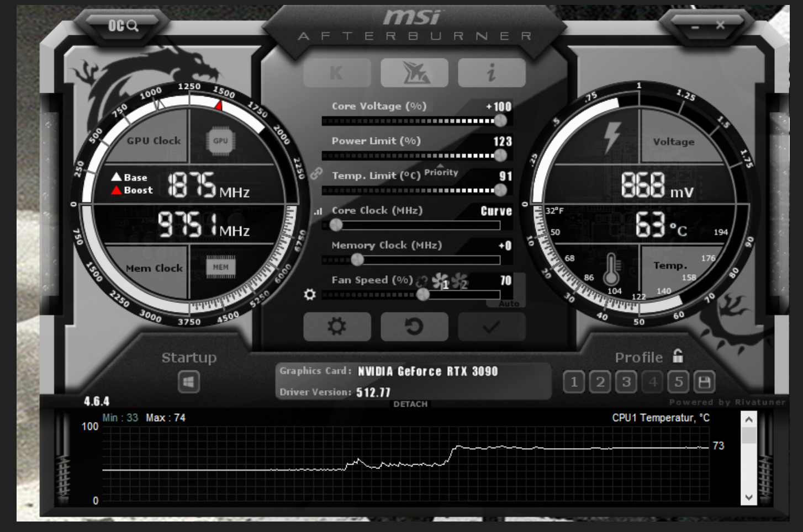Click the 868 mV voltage readout

657,185
